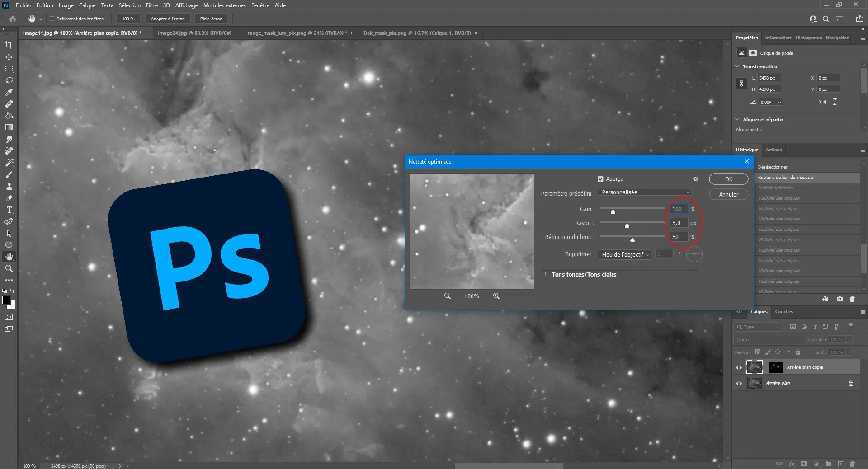This screenshot has width=868, height=469.
Task: Select the Ellipse shape tool
Action: coord(9,245)
